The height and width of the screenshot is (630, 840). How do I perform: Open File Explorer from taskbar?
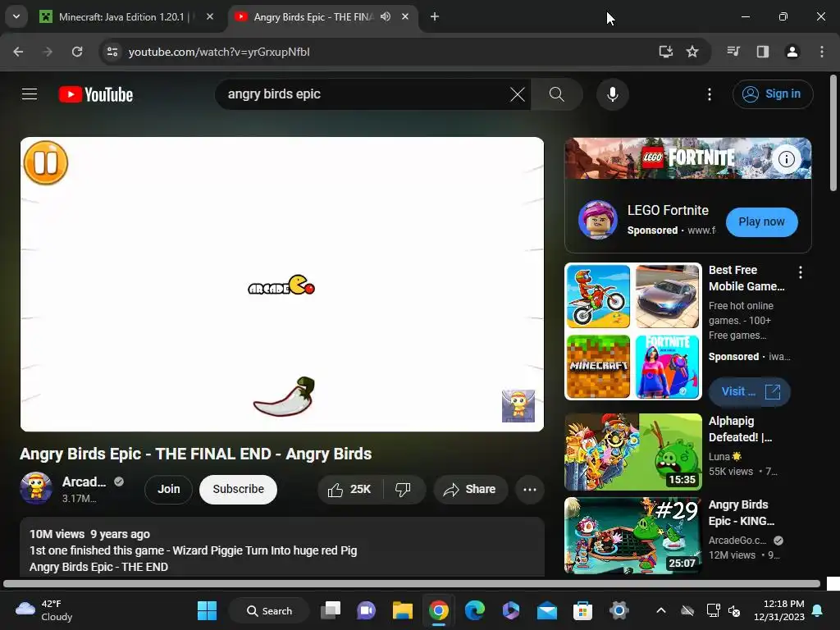402,610
